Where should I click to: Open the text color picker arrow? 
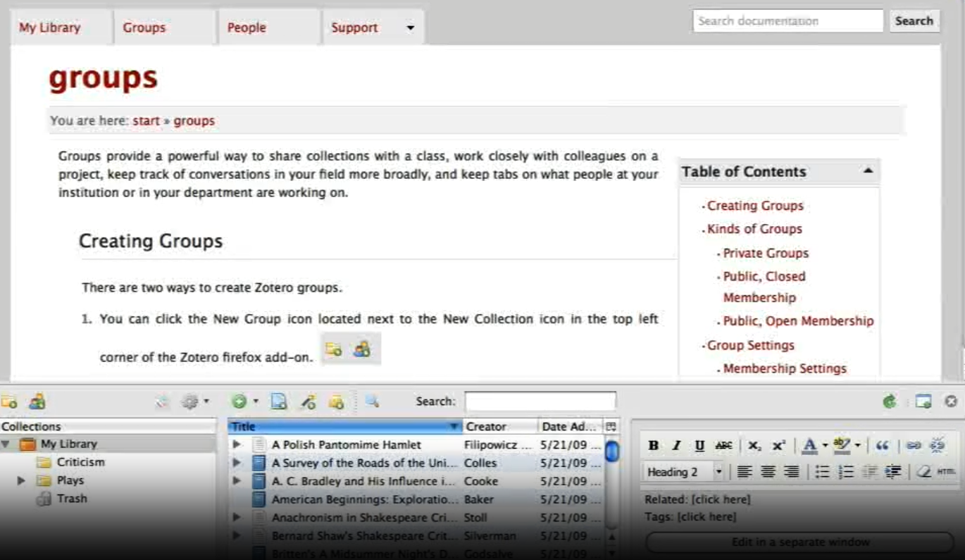pyautogui.click(x=825, y=445)
